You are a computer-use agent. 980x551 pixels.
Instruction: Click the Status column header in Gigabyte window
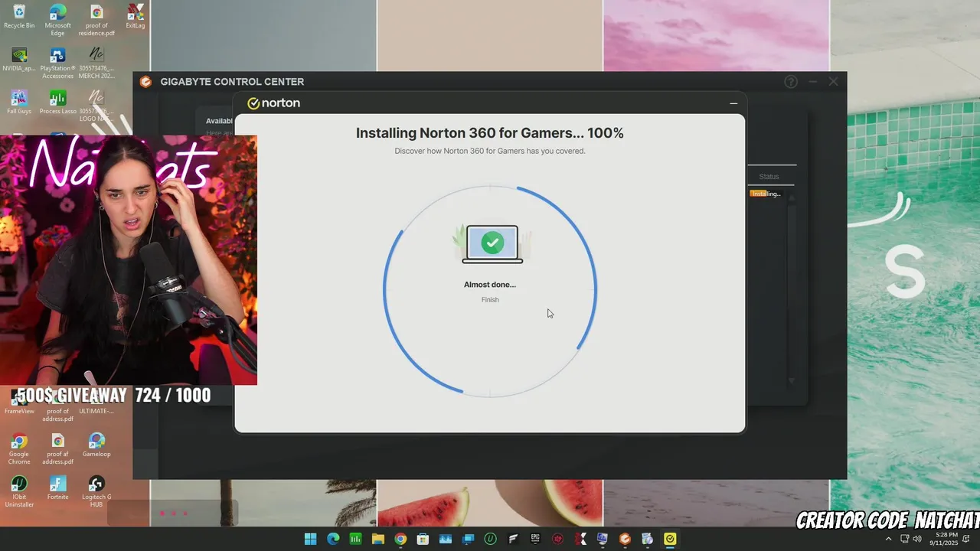[769, 177]
